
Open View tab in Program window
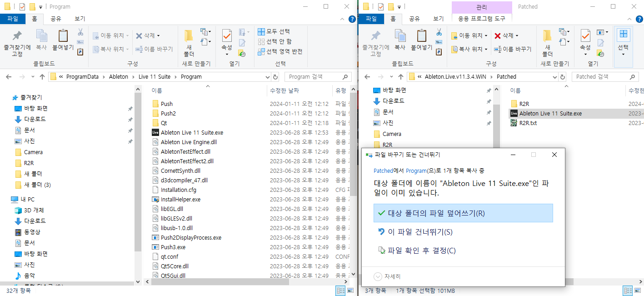80,19
